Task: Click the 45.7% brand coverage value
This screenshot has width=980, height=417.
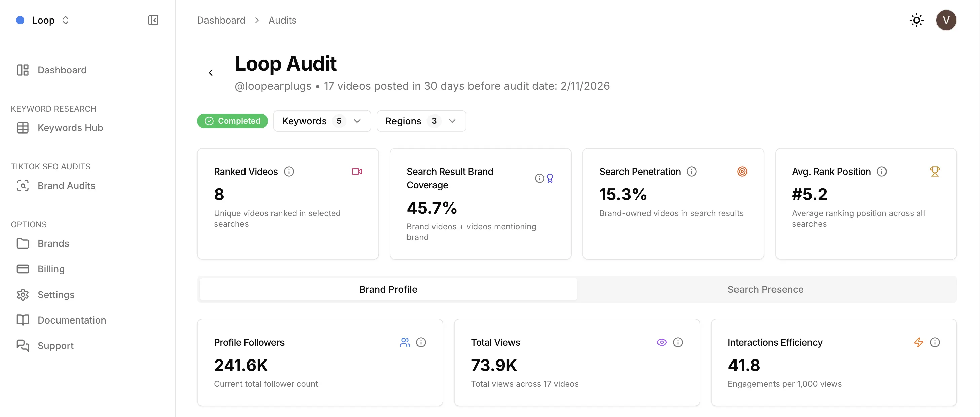Action: coord(432,208)
